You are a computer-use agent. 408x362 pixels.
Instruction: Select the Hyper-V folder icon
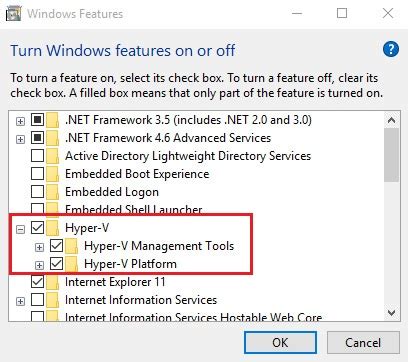[53, 228]
